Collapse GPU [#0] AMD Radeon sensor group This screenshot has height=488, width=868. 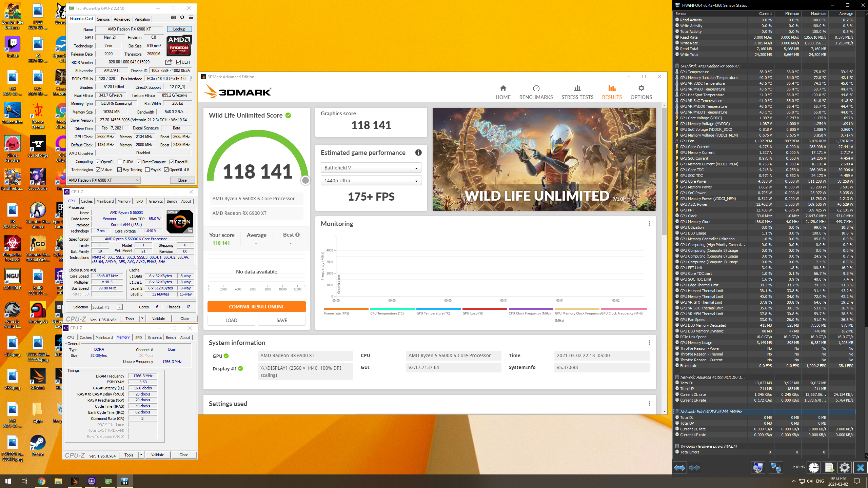pyautogui.click(x=677, y=66)
